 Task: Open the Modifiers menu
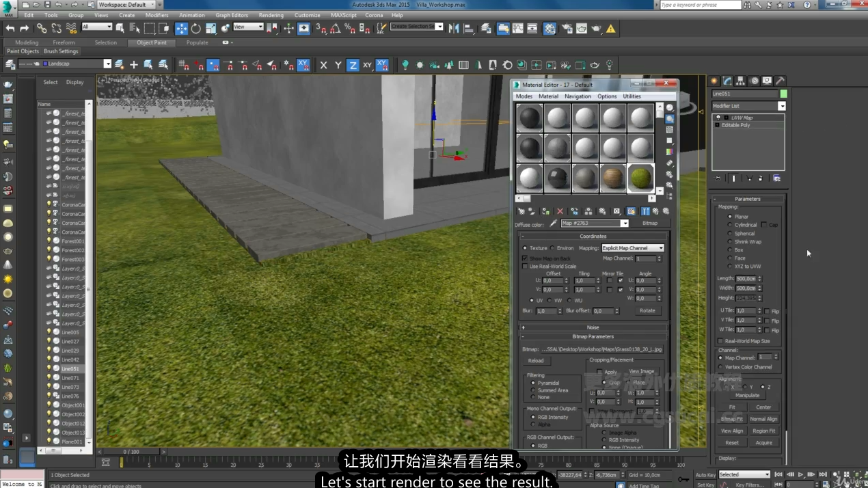click(157, 15)
